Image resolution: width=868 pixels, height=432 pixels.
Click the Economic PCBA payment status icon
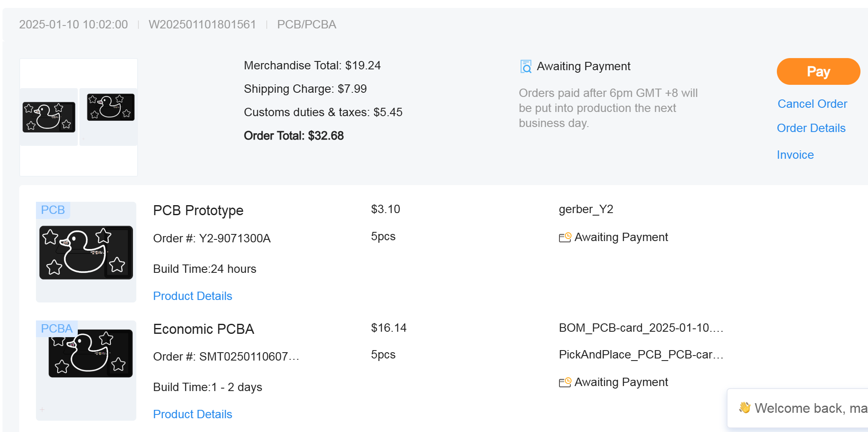[x=565, y=382]
